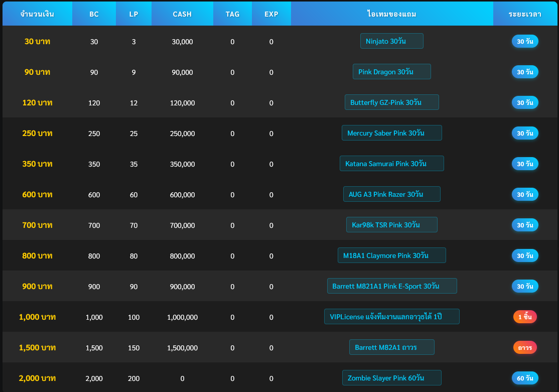This screenshot has width=559, height=392.
Task: Click the orange ถาวร duration badge
Action: click(x=525, y=347)
